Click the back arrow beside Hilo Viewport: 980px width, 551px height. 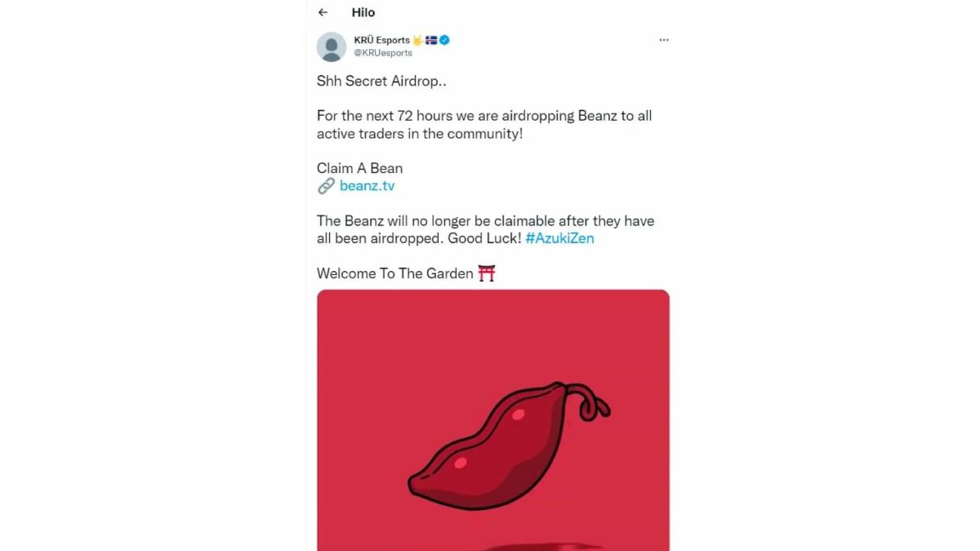tap(323, 12)
